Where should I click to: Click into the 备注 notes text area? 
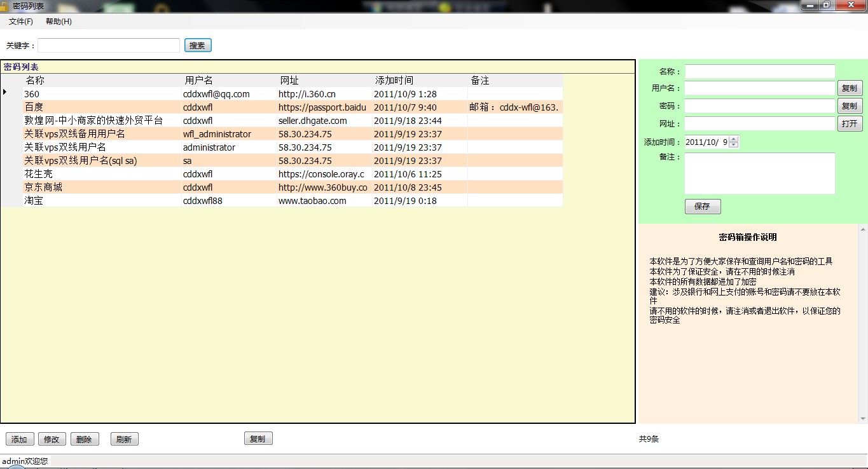click(x=759, y=173)
